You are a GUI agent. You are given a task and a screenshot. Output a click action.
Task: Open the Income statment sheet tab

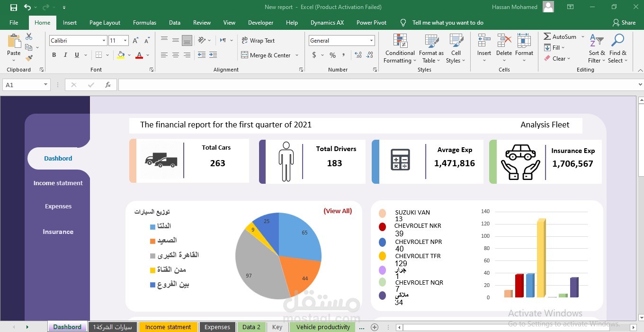[x=168, y=327]
